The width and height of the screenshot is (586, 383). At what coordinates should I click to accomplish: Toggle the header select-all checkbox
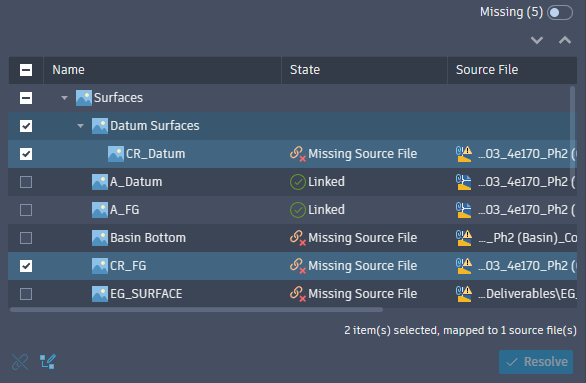tap(26, 70)
